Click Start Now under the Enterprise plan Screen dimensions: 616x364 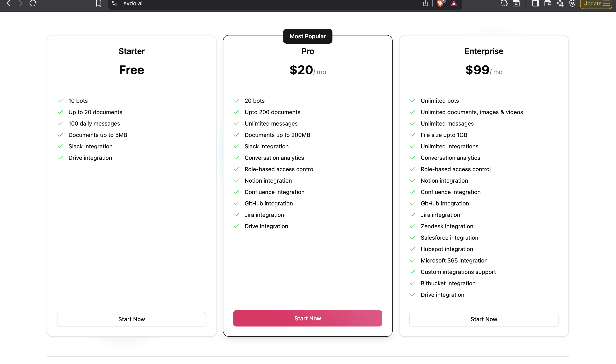484,319
